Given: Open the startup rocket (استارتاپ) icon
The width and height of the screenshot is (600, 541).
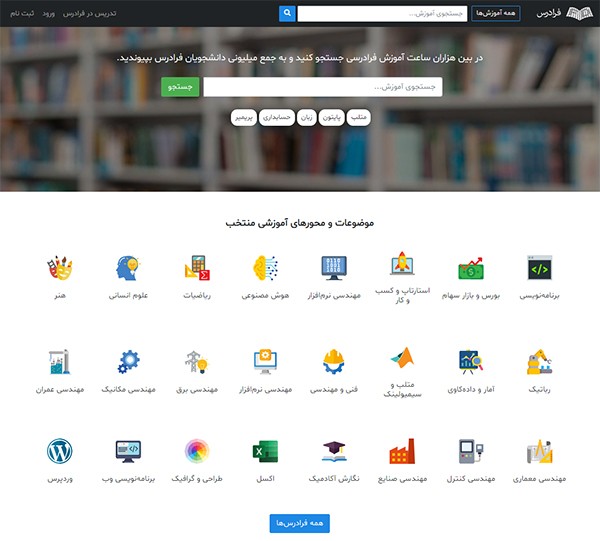Looking at the screenshot, I should click(402, 263).
